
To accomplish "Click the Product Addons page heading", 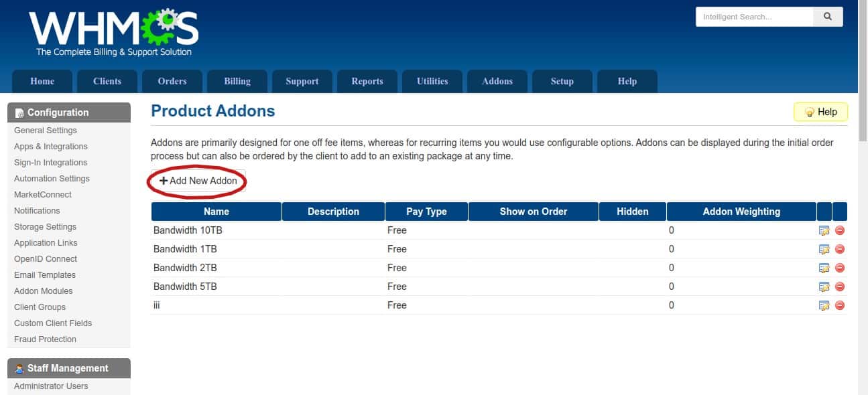I will tap(213, 111).
